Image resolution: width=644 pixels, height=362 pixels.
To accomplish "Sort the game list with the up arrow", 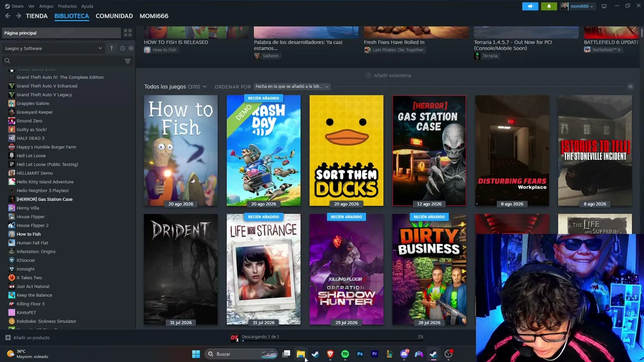I will point(112,48).
